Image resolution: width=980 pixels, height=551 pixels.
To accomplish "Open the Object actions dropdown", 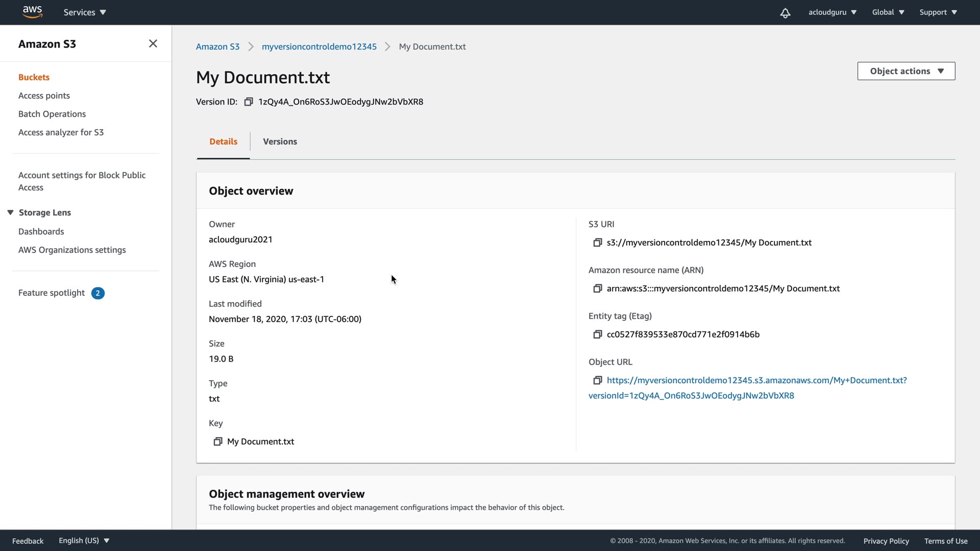I will click(x=906, y=71).
